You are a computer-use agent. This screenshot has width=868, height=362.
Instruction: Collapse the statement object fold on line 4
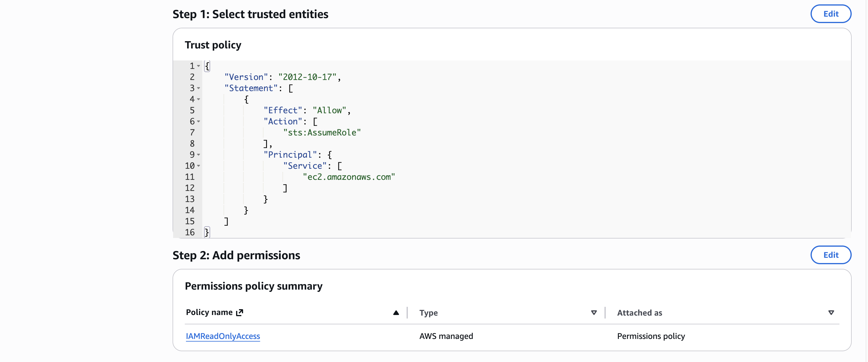(198, 100)
